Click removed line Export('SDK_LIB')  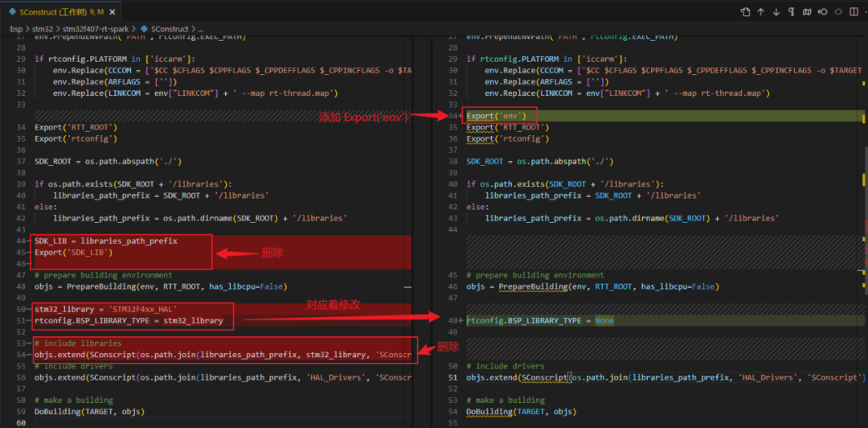point(74,253)
